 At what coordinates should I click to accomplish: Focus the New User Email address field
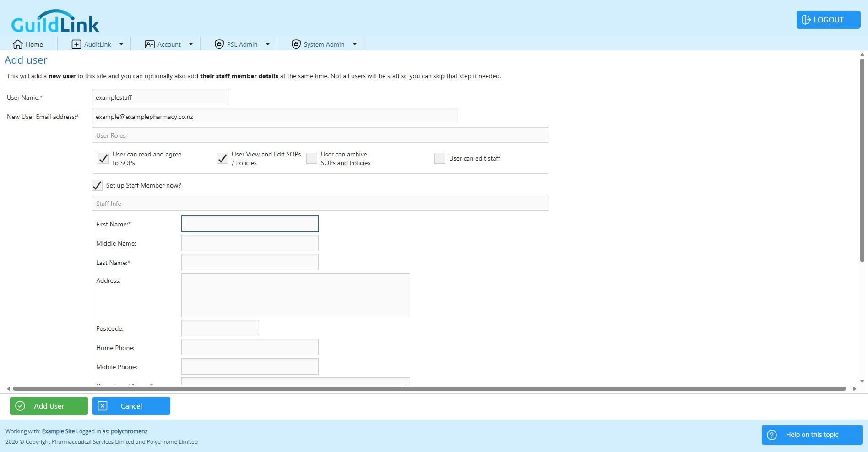point(275,116)
